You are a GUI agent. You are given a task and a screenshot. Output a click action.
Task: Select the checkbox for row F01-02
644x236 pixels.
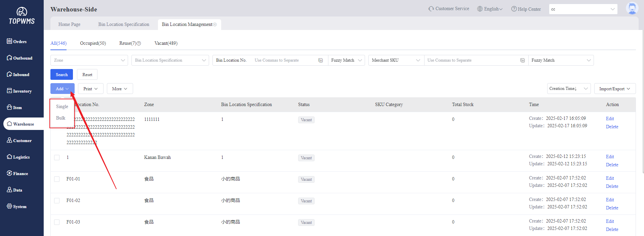click(x=57, y=201)
